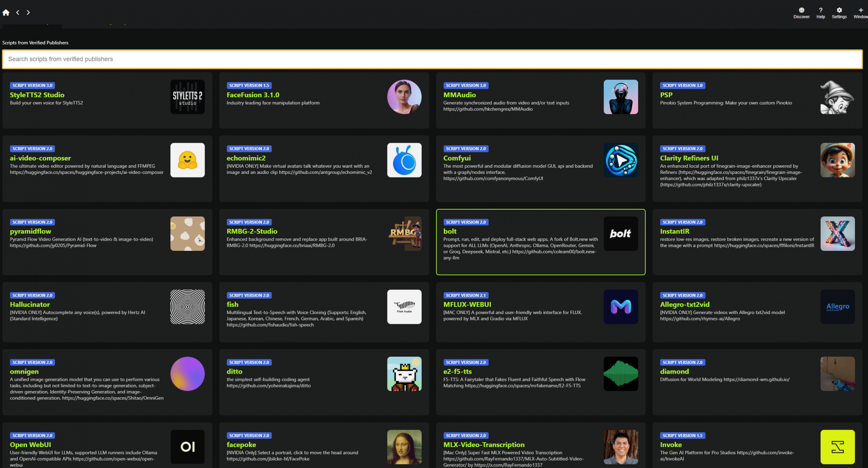Click ditto pixel crowned bear icon
Screen dimensions: 868x468
click(404, 374)
